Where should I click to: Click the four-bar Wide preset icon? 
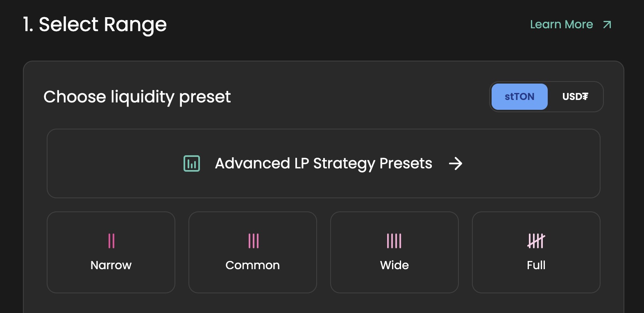pyautogui.click(x=394, y=241)
